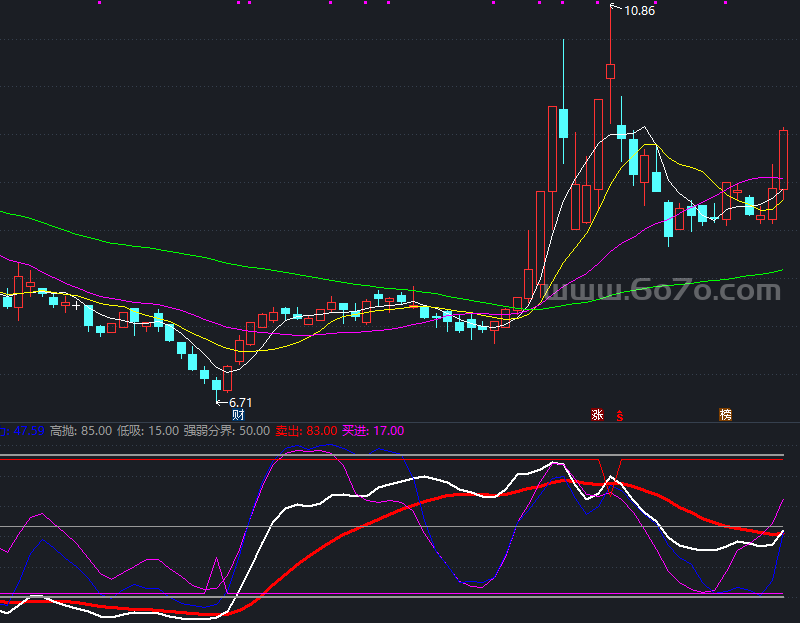800x623 pixels.
Task: Click the magenta 买进: 17.00 indicator label
Action: [x=373, y=431]
